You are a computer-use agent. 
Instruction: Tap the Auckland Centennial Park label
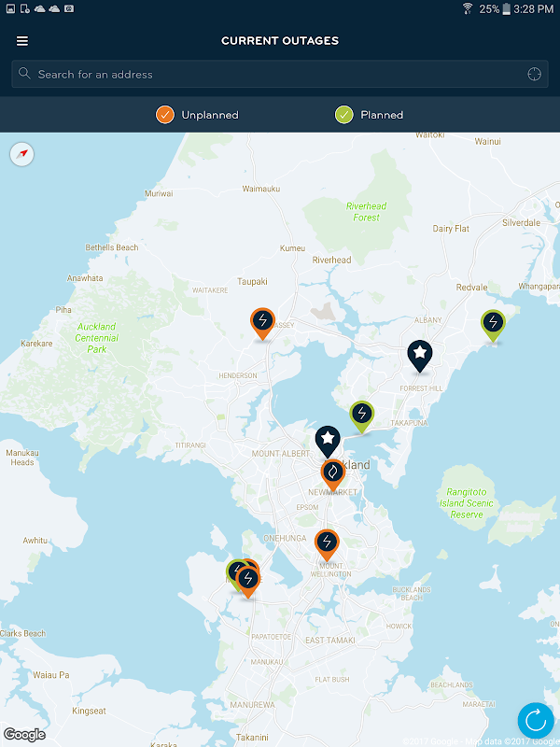(97, 338)
